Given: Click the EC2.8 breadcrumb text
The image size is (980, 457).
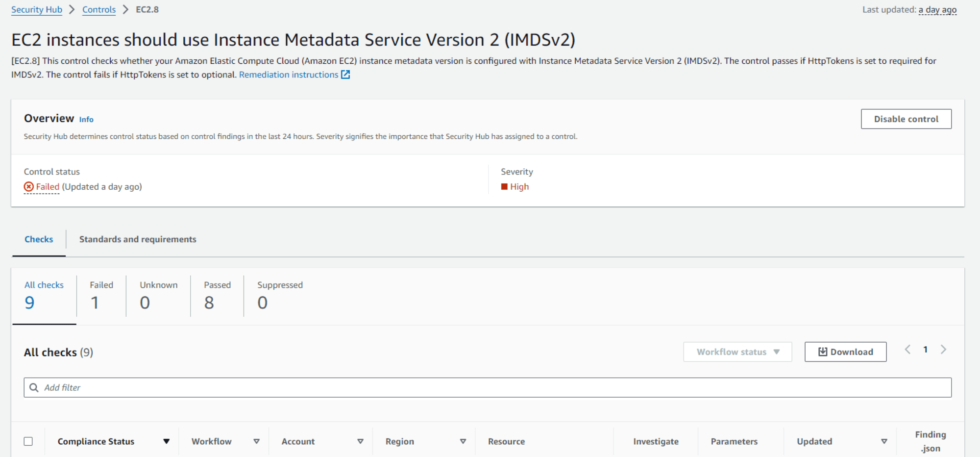Looking at the screenshot, I should [147, 9].
